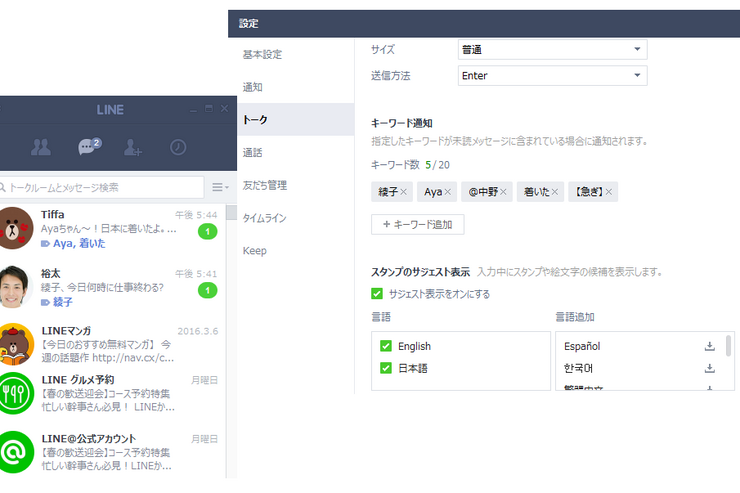Click the 午後 5:44 timestamp
This screenshot has height=493, width=740.
196,215
